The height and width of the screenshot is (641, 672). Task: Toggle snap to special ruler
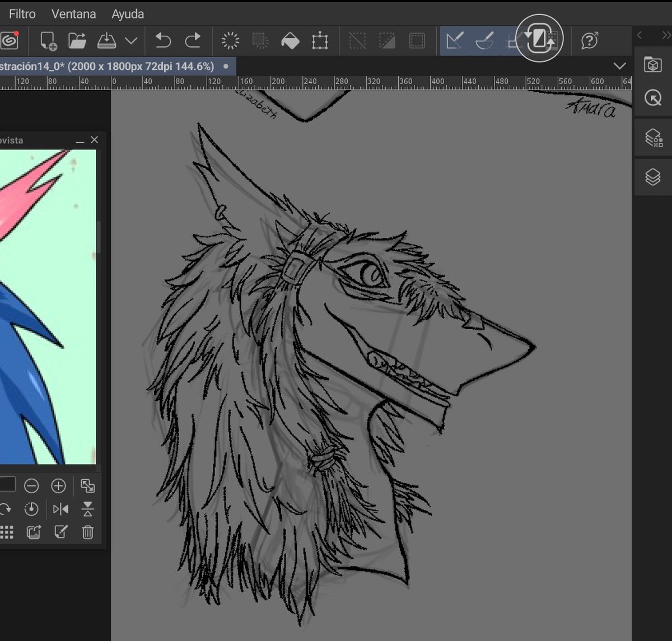484,41
